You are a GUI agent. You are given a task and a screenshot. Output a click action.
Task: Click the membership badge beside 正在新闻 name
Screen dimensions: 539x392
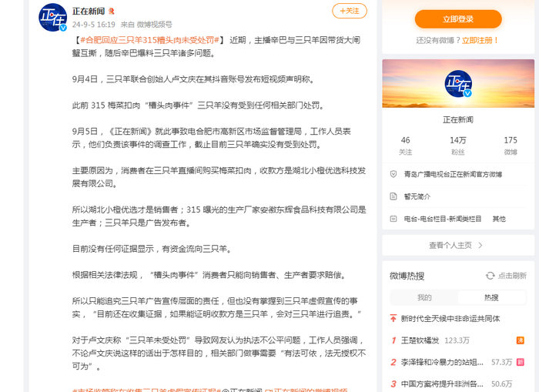112,12
